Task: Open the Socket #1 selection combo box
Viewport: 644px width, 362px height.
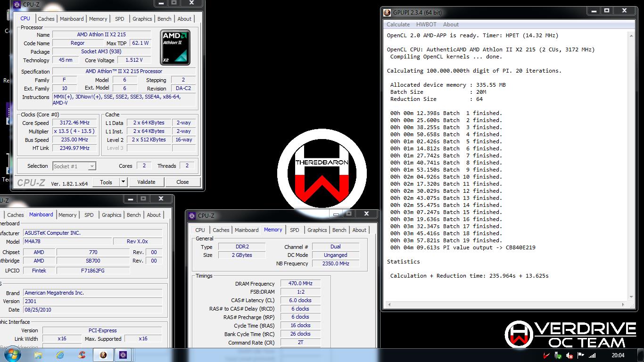Action: click(x=74, y=166)
